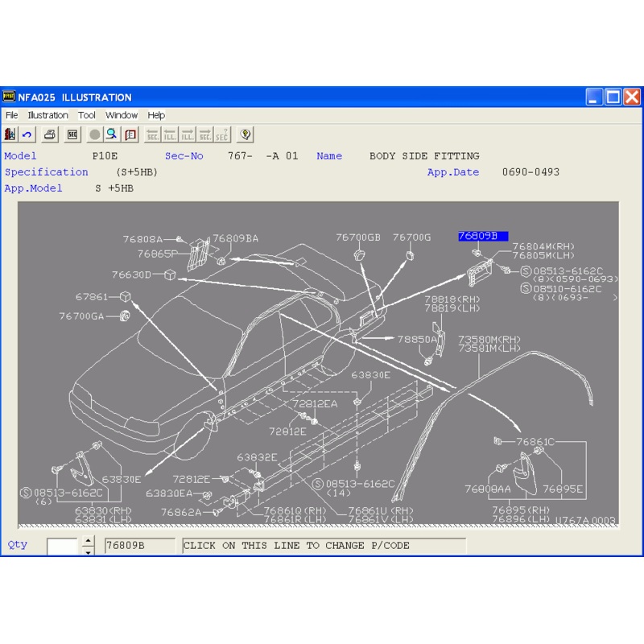Select part number 76861V (LH) in the diagram
The image size is (644, 644).
381,519
